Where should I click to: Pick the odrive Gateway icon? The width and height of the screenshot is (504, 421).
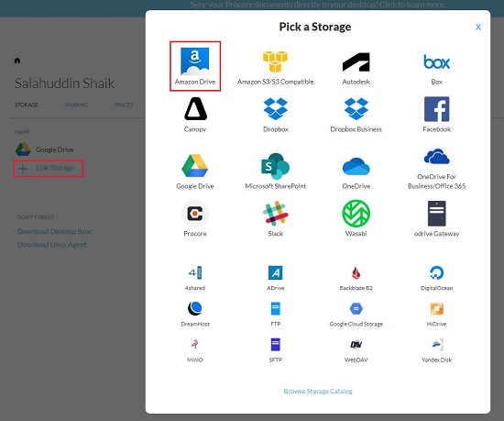436,213
